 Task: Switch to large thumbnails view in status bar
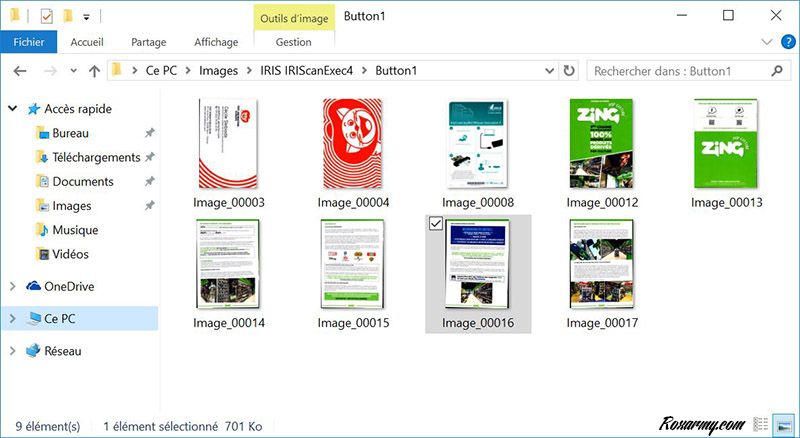(783, 425)
